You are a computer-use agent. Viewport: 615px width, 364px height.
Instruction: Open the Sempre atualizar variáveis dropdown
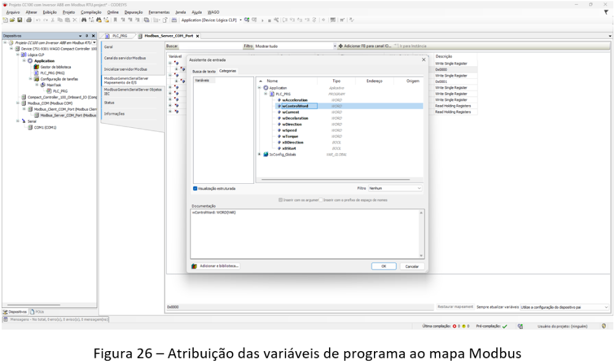tap(565, 306)
